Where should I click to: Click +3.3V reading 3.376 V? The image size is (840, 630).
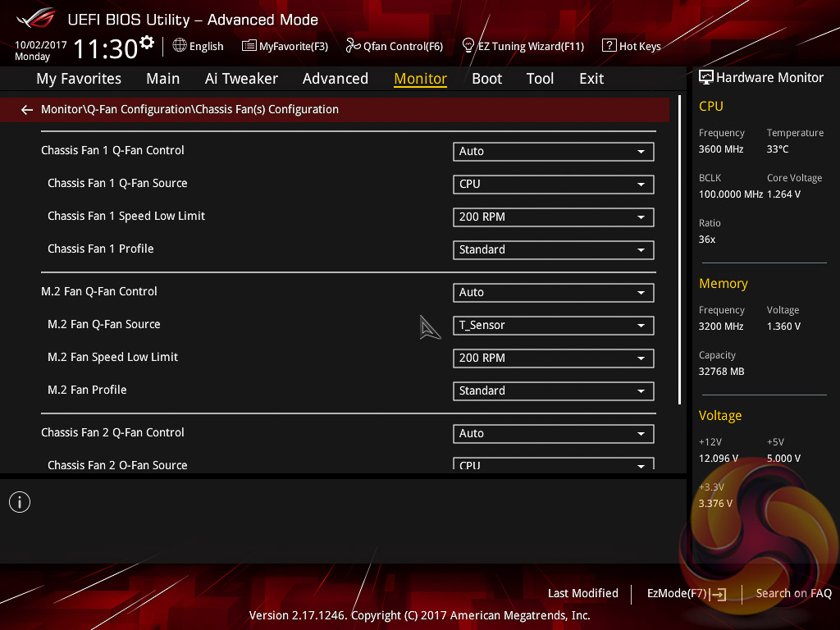pyautogui.click(x=715, y=504)
